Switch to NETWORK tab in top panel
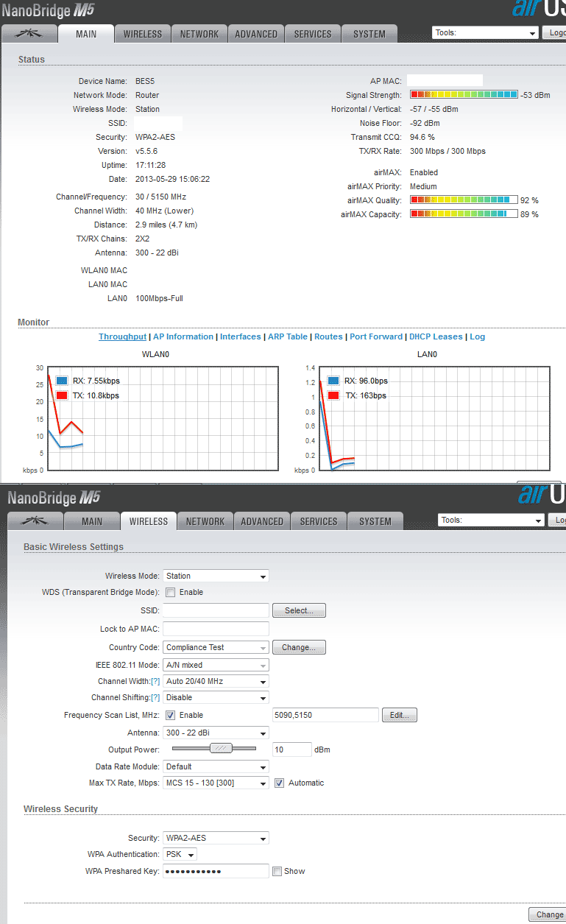The image size is (566, 924). click(199, 34)
